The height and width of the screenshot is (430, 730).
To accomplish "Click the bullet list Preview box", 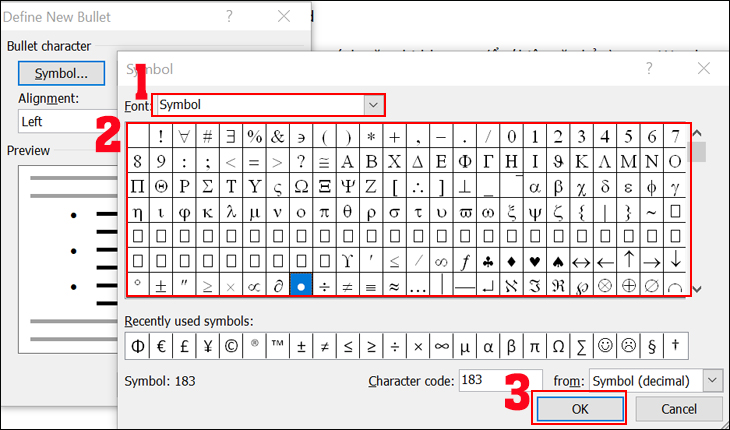I will (68, 259).
